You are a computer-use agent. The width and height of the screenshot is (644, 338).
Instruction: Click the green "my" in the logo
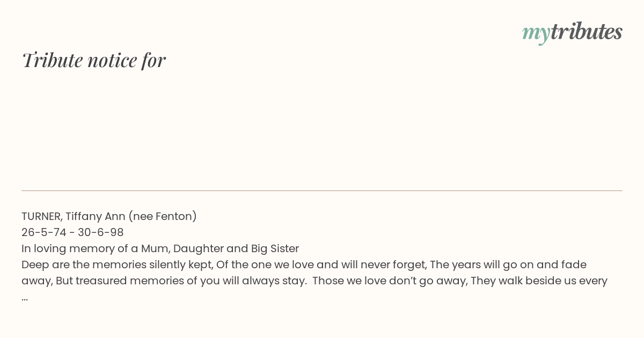[536, 34]
